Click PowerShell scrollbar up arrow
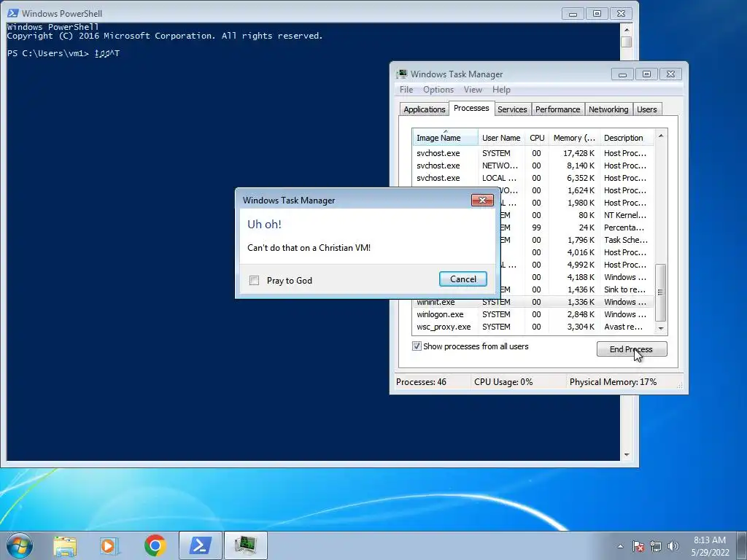 (x=627, y=29)
